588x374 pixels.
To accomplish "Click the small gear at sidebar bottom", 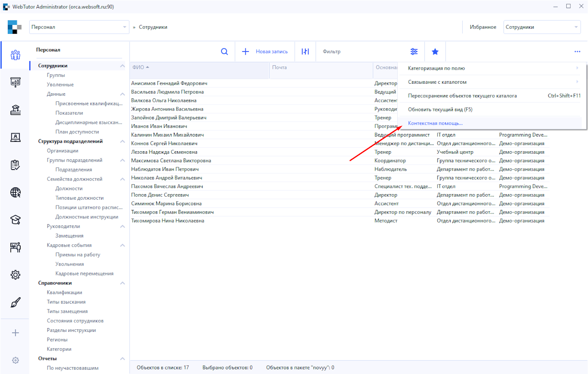I will (15, 360).
